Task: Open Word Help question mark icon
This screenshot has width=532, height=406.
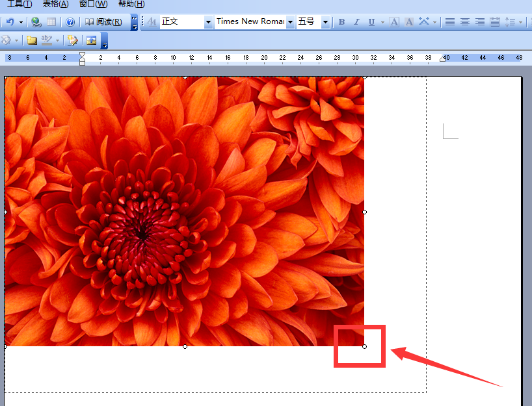Action: [x=70, y=22]
